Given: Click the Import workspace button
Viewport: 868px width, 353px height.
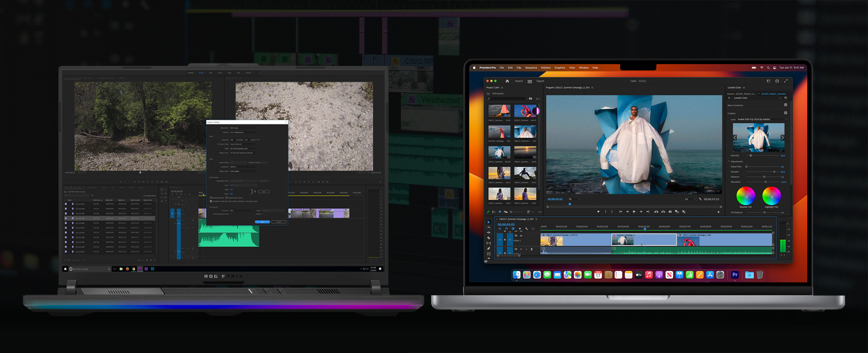Looking at the screenshot, I should [x=519, y=81].
